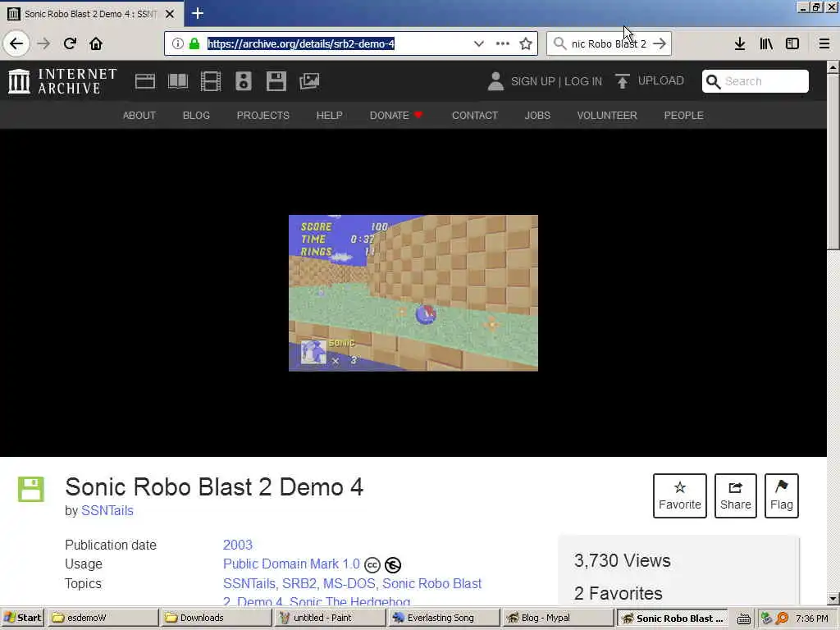This screenshot has width=840, height=630.
Task: Go back with the browser back arrow
Action: (16, 43)
